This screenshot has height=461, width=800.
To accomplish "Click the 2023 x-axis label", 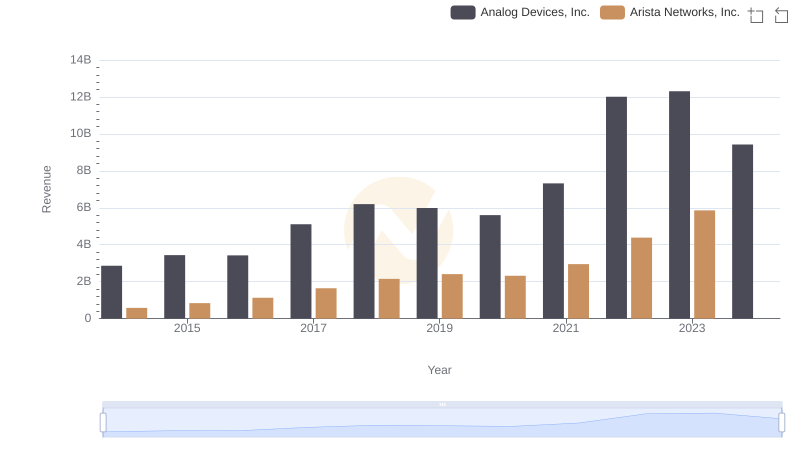I will tap(692, 328).
